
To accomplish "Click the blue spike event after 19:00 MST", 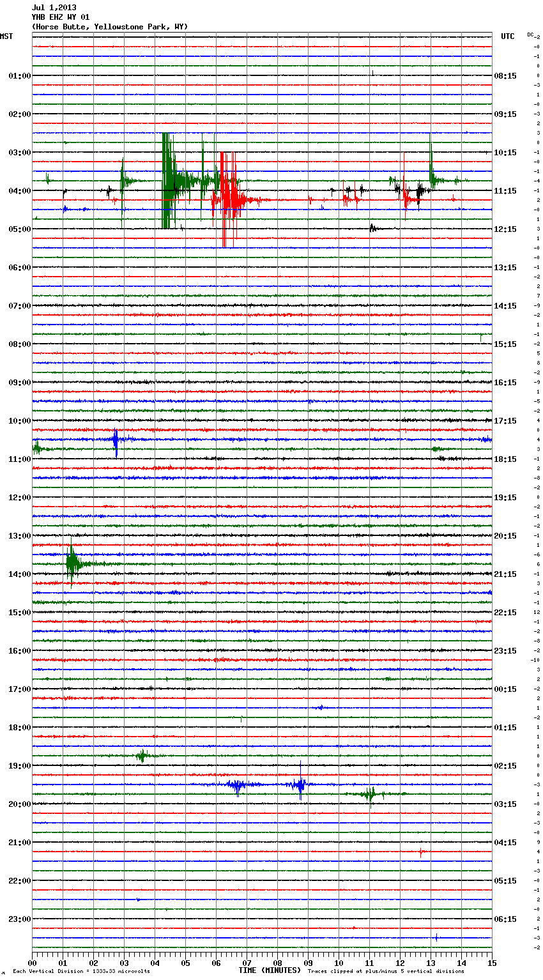I will [x=300, y=784].
